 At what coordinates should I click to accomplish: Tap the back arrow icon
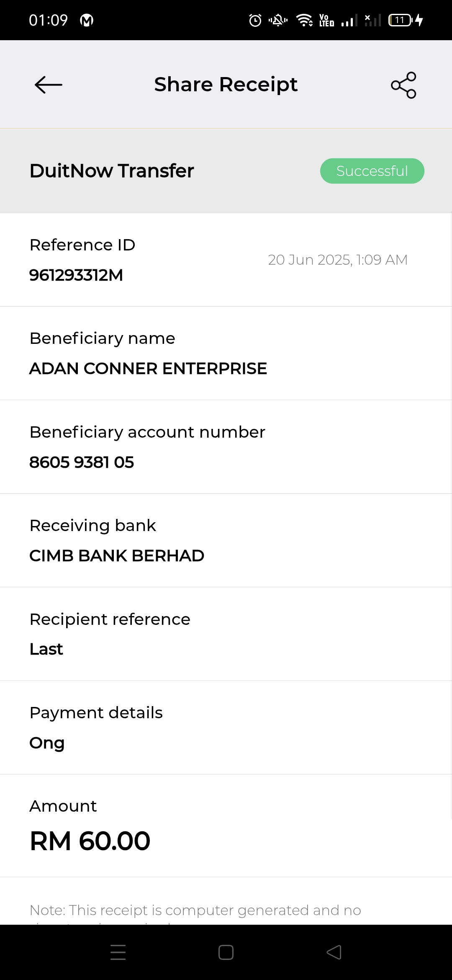(x=49, y=85)
